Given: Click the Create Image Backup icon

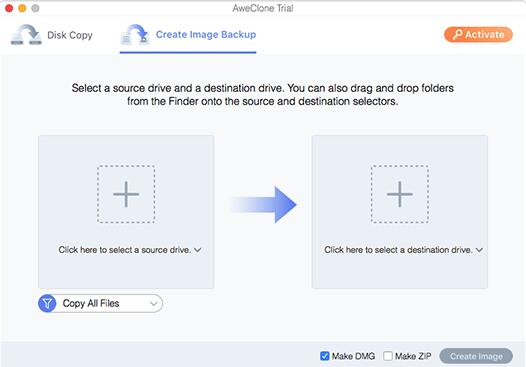Looking at the screenshot, I should 135,35.
